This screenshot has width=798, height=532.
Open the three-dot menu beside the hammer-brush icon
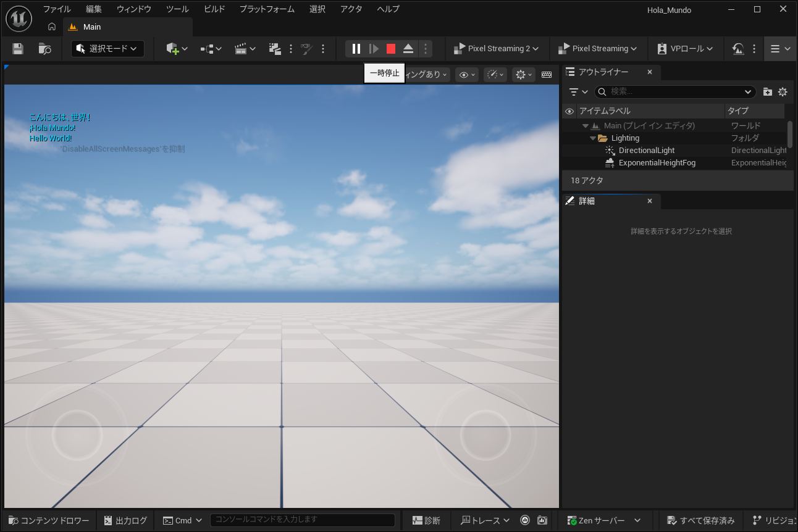point(323,49)
